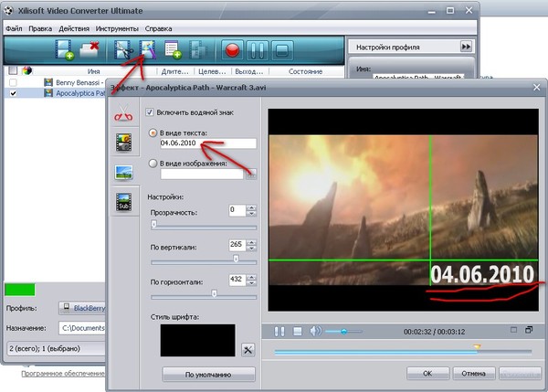Select the В виде текста radio button
This screenshot has height=392, width=548.
point(153,132)
